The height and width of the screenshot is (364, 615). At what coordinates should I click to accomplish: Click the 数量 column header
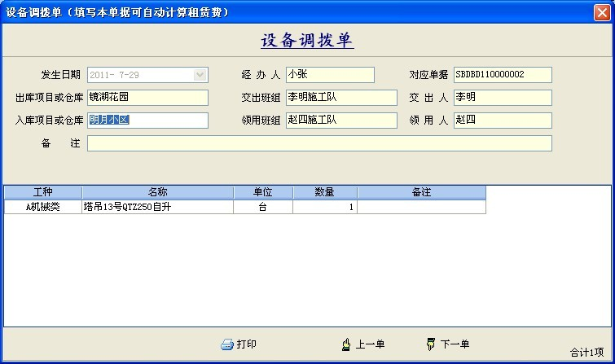point(324,192)
